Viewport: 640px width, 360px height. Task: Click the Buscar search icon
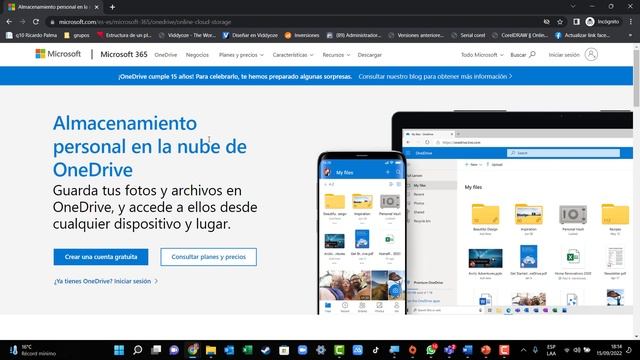pyautogui.click(x=532, y=54)
